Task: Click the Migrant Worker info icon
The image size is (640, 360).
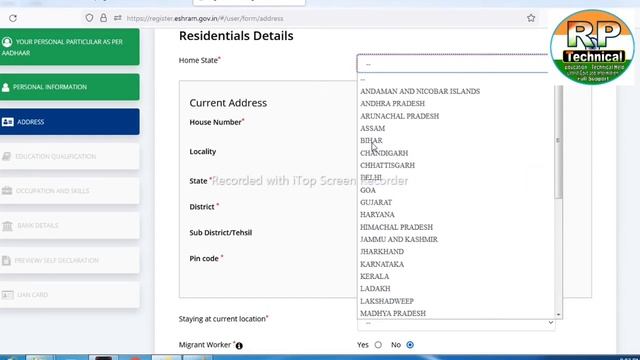Action: click(x=239, y=346)
